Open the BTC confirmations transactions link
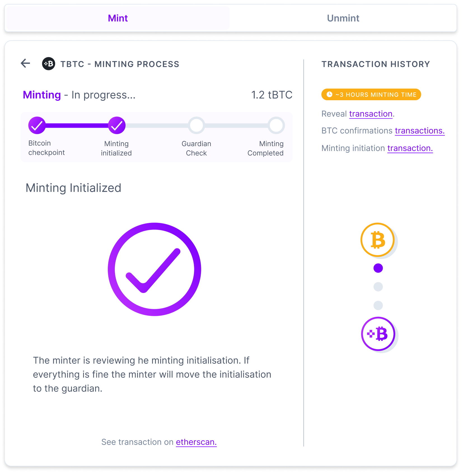 pos(419,131)
